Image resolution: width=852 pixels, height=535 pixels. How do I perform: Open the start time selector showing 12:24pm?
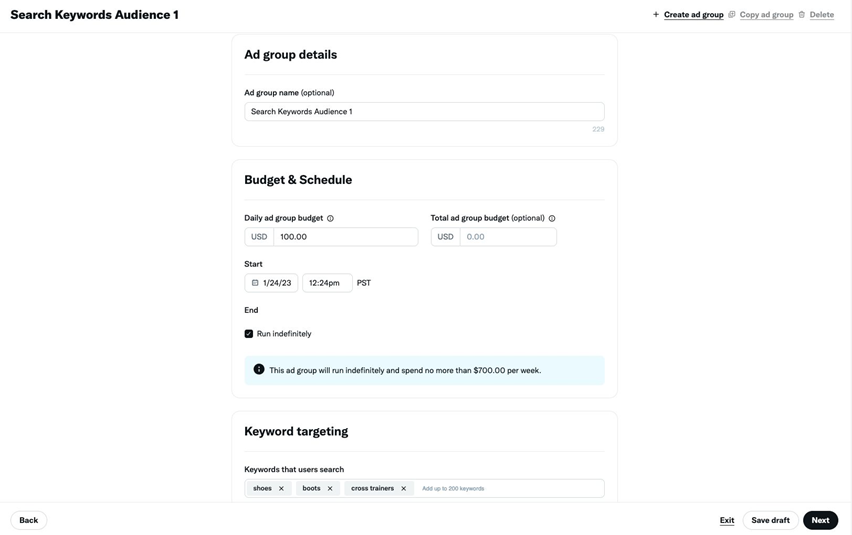point(327,283)
